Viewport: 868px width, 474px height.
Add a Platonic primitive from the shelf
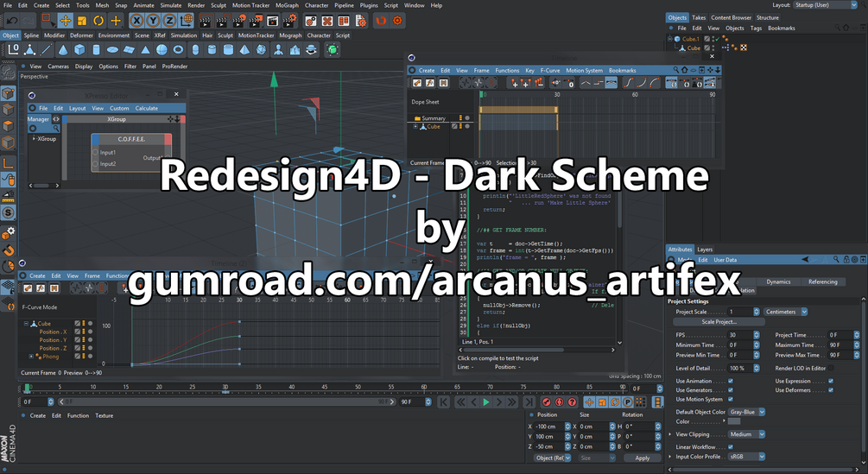[262, 50]
